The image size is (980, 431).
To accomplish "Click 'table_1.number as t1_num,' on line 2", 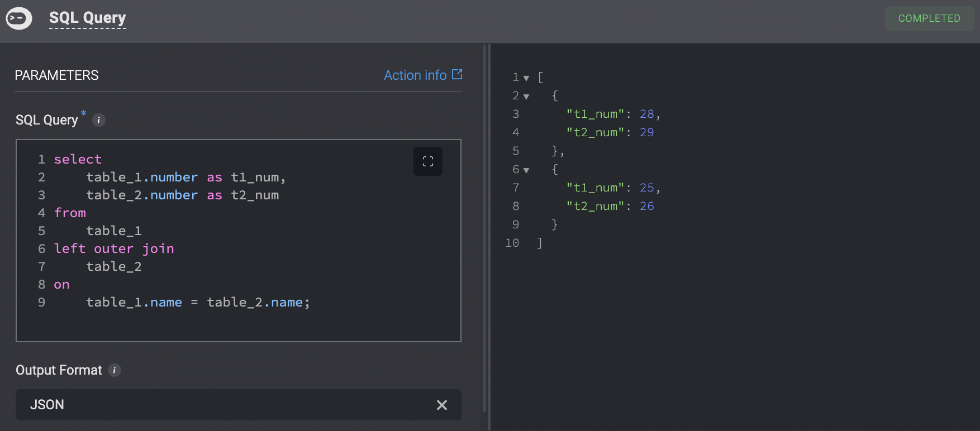I will (186, 177).
